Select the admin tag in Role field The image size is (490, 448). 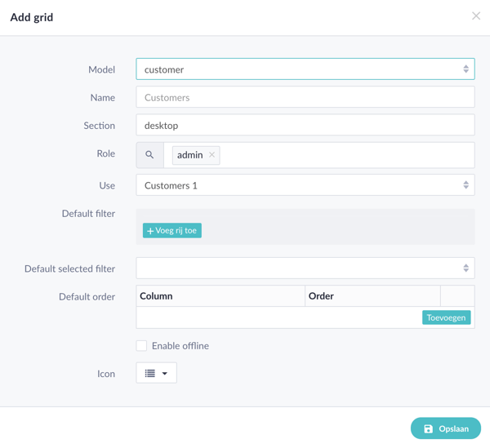pyautogui.click(x=189, y=155)
